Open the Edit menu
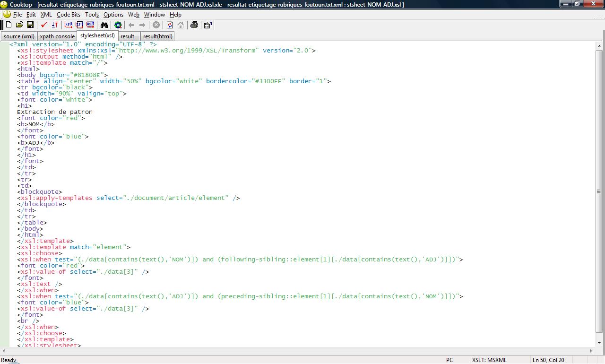 pyautogui.click(x=31, y=15)
